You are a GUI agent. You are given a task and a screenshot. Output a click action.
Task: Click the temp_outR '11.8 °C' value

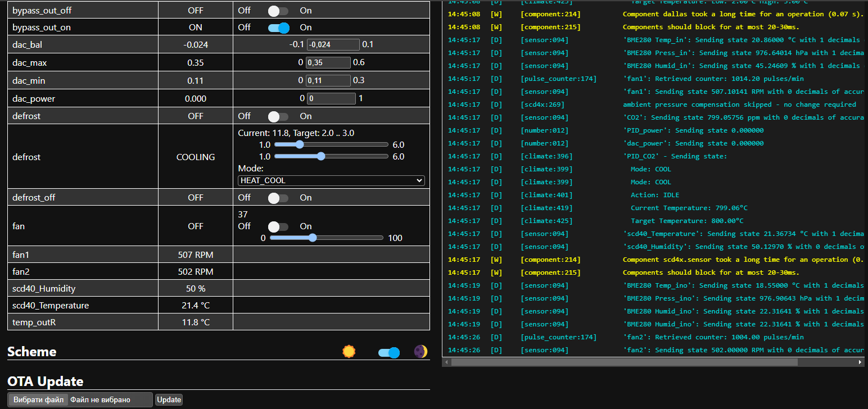[196, 322]
